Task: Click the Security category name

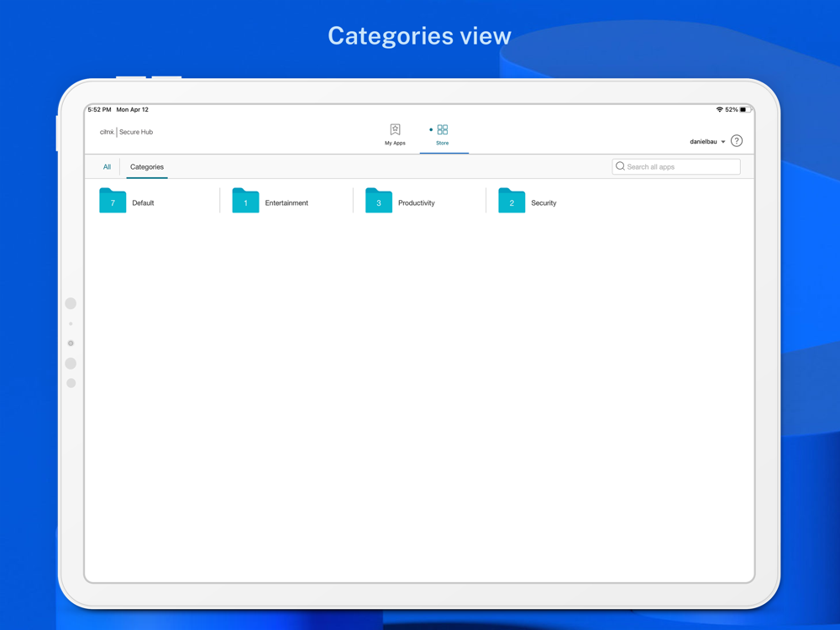Action: click(543, 203)
